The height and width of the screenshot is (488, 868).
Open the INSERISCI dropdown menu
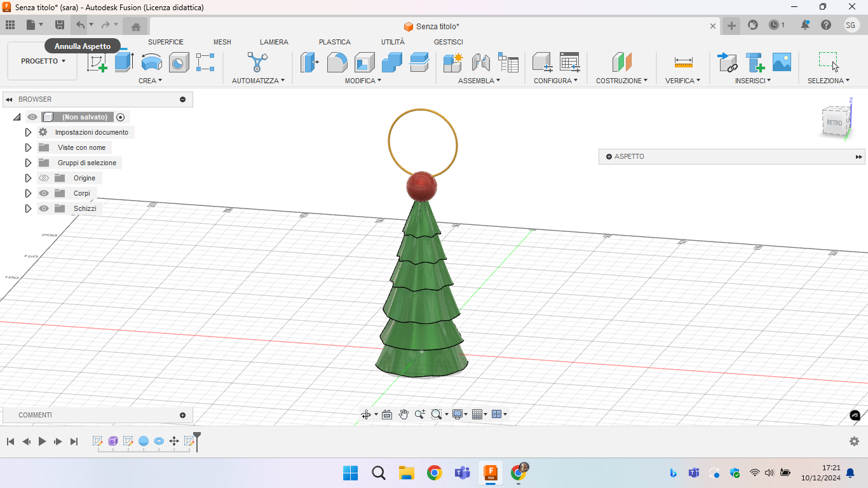[x=753, y=81]
